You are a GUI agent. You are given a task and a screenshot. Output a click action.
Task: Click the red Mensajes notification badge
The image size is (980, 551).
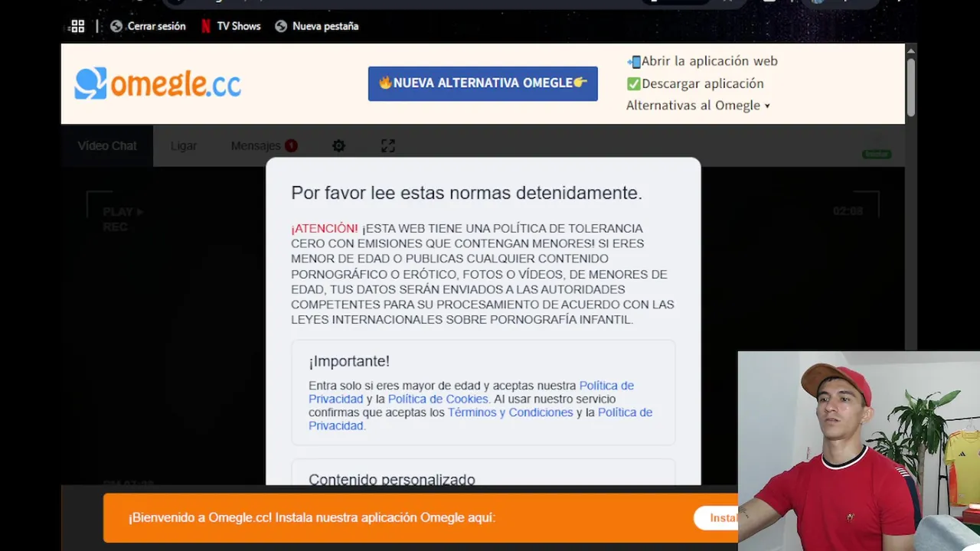coord(291,145)
